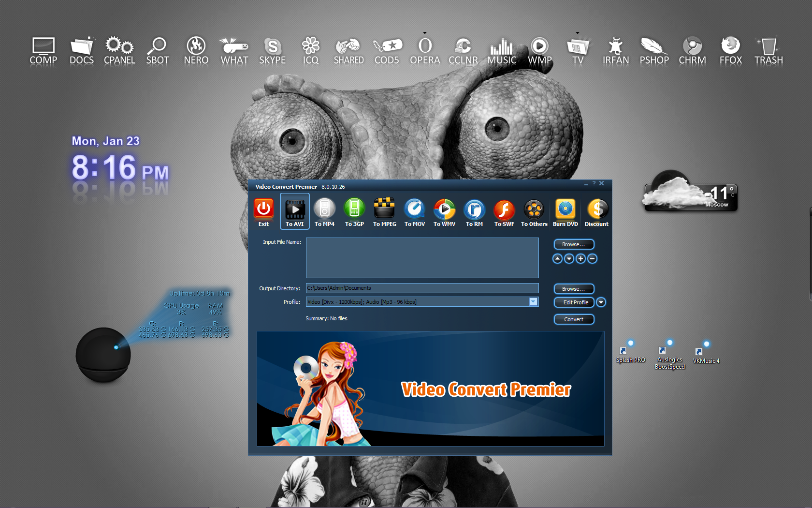Browse for input file

point(574,244)
